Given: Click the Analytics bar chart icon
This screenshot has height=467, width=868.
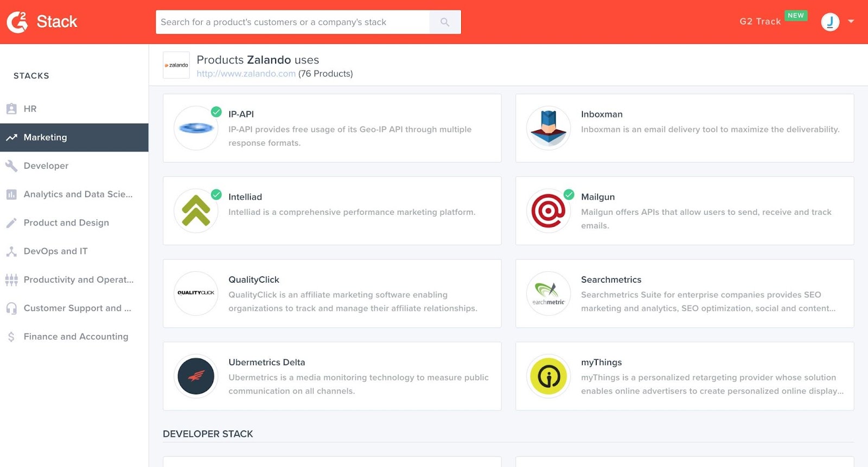Looking at the screenshot, I should pos(11,194).
